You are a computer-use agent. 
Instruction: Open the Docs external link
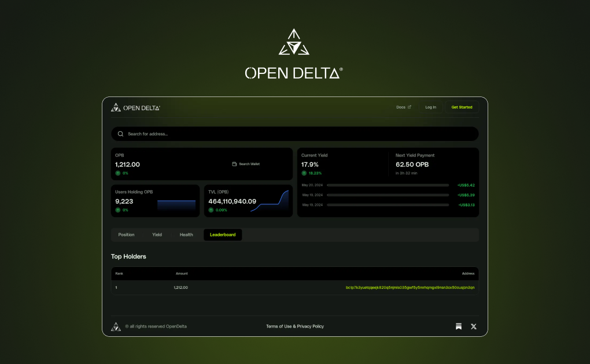coord(404,107)
